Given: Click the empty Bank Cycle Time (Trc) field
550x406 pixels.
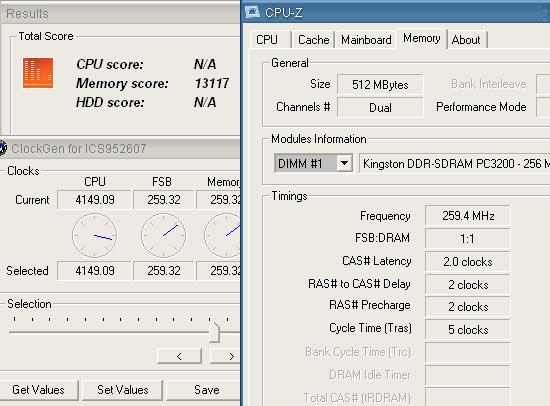Looking at the screenshot, I should coord(468,352).
